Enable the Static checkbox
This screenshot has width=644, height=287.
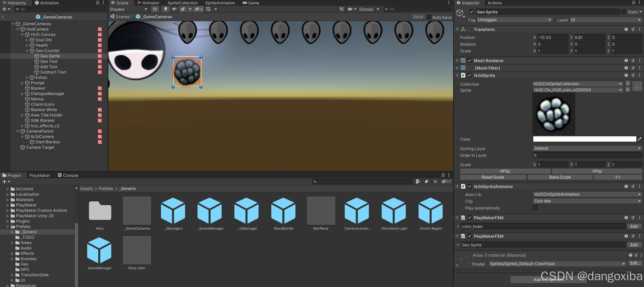pyautogui.click(x=624, y=12)
